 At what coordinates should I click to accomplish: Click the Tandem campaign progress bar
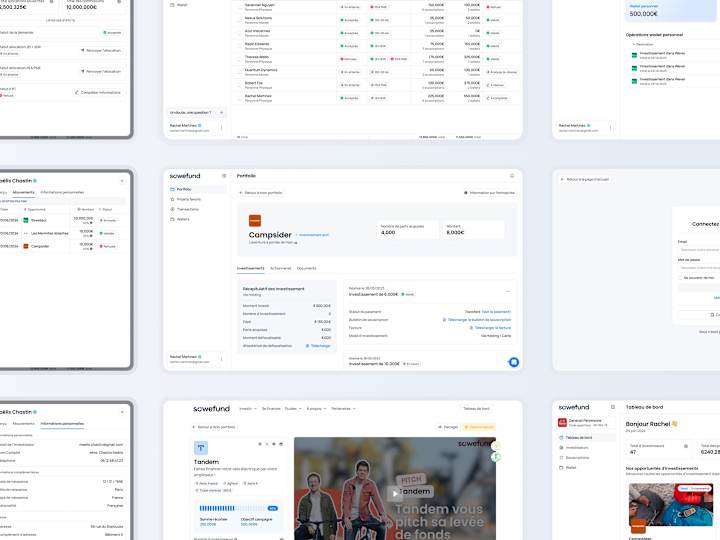pos(232,508)
